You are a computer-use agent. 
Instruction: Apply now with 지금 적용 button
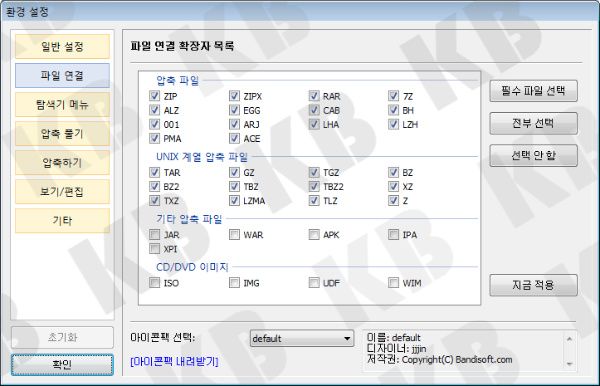[x=533, y=285]
